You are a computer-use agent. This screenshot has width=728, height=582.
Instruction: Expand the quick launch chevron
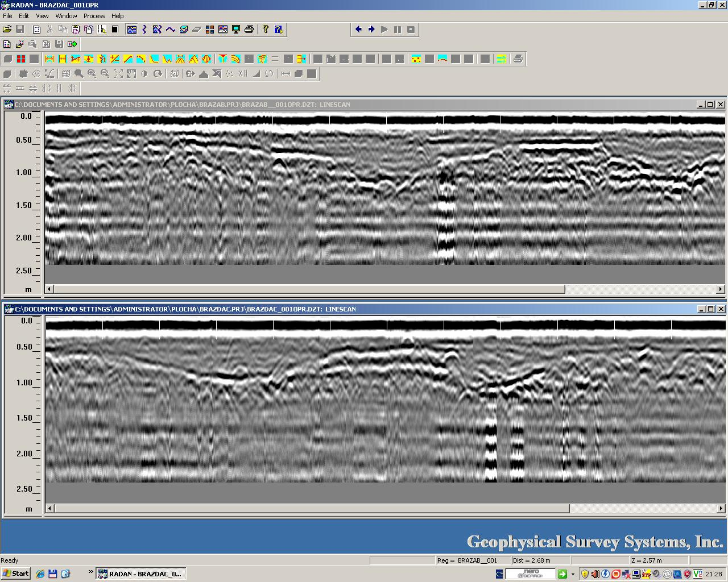point(90,572)
